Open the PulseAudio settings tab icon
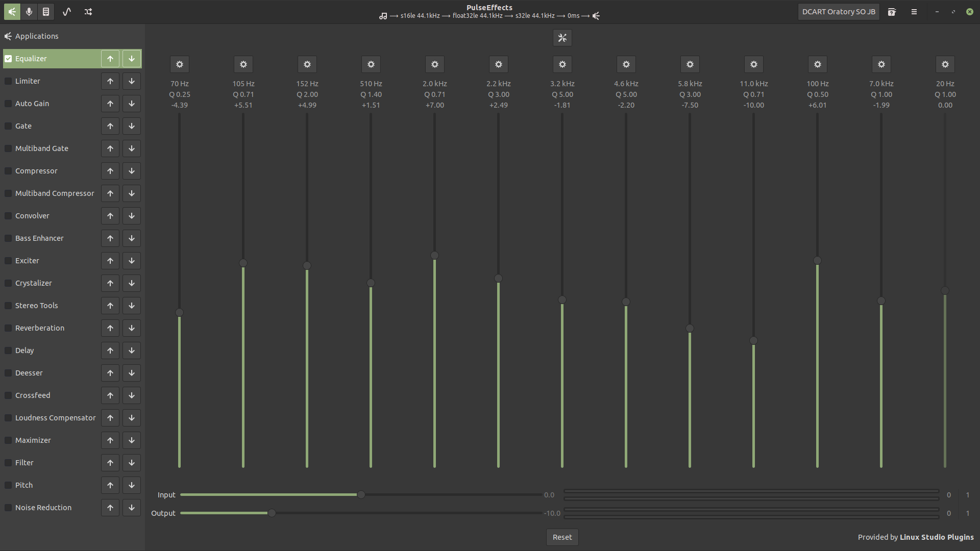The image size is (980, 551). pyautogui.click(x=46, y=12)
